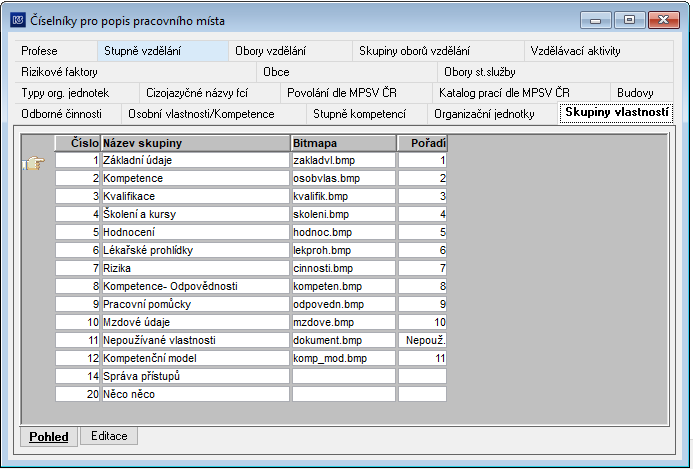This screenshot has height=469, width=693.
Task: Open Katalog prací dle MPSV ČR tab
Action: coord(522,93)
